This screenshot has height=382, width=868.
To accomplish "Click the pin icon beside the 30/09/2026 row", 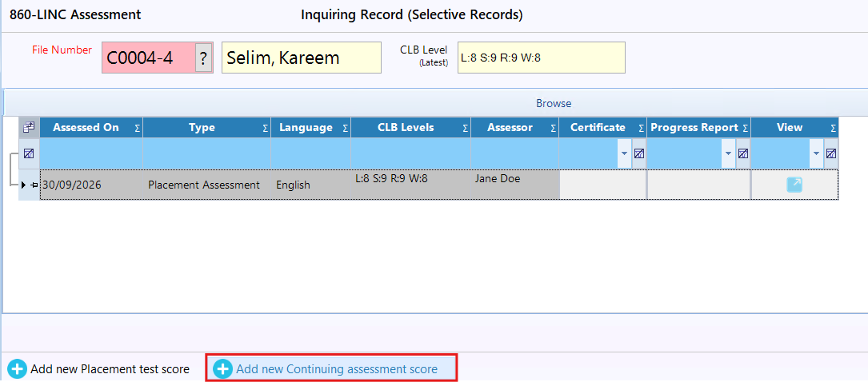I will pos(34,185).
